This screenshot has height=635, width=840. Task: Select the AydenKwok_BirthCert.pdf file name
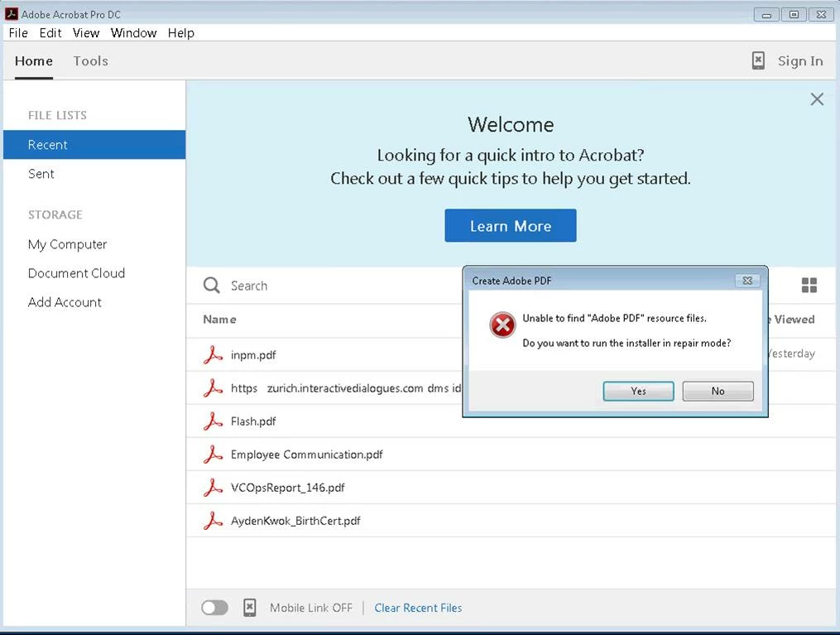coord(295,521)
